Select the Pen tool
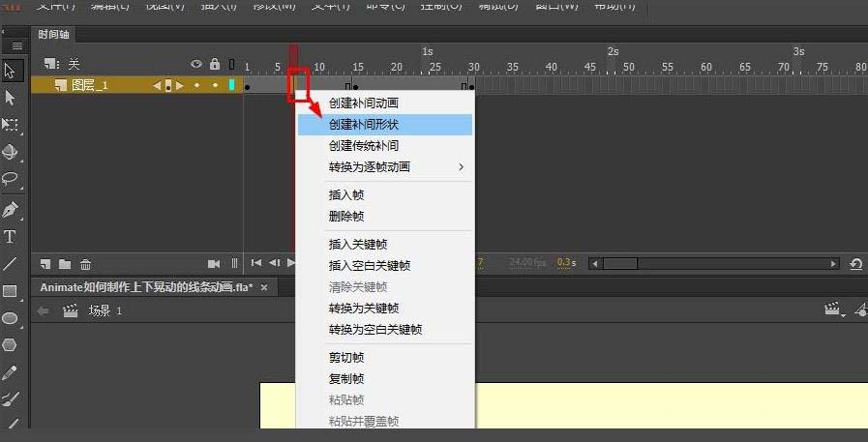The image size is (868, 442). click(x=11, y=209)
